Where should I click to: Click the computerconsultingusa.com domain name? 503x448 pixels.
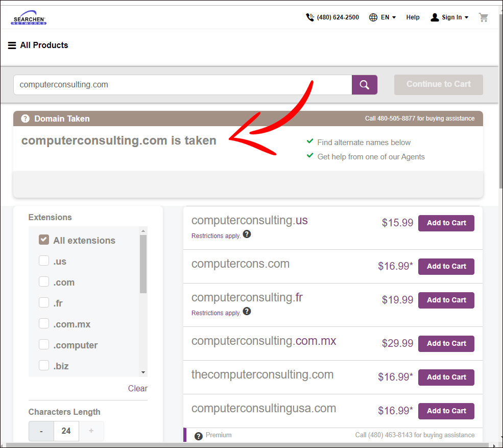264,409
